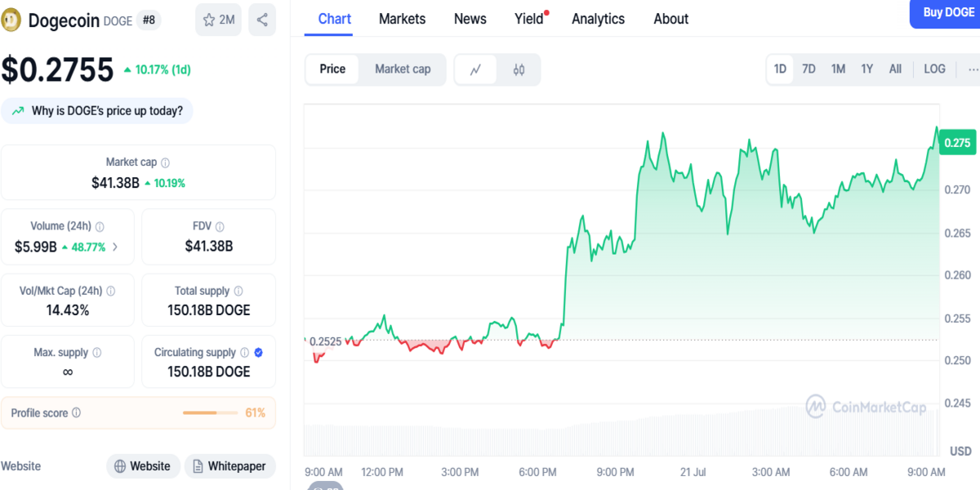Open Vol/Mkt Cap (24h) info icon
This screenshot has height=490, width=980.
(x=110, y=291)
